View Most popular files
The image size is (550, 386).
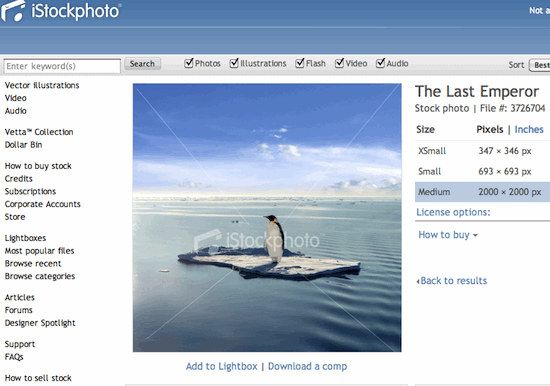39,251
